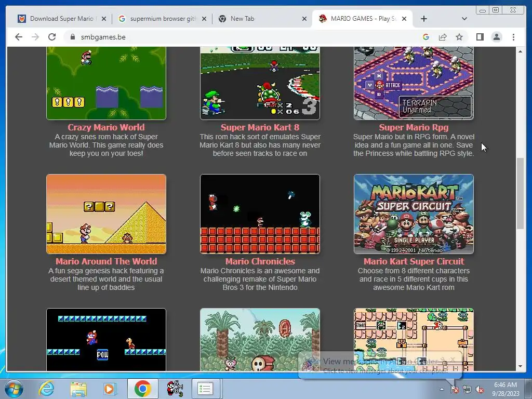Open the profile avatar menu
Image resolution: width=532 pixels, height=399 pixels.
(x=496, y=37)
